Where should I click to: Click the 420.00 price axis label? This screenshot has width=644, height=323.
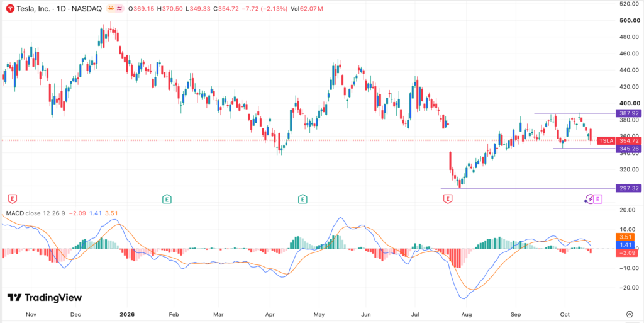tap(629, 87)
